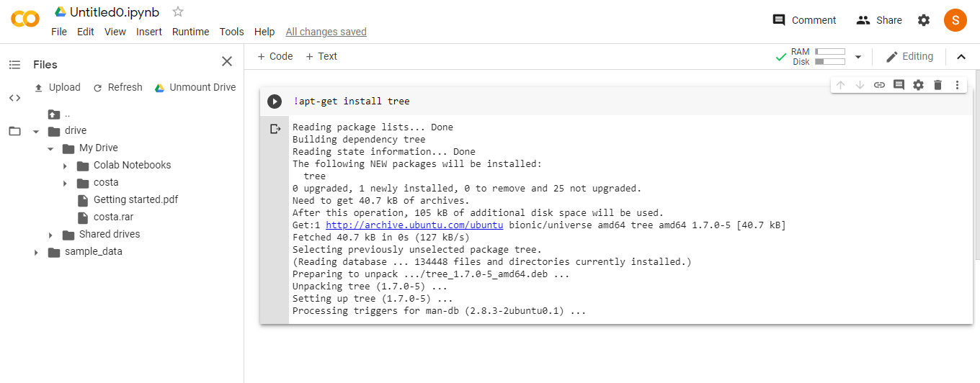Click the Unmount Drive button
This screenshot has width=980, height=383.
195,87
